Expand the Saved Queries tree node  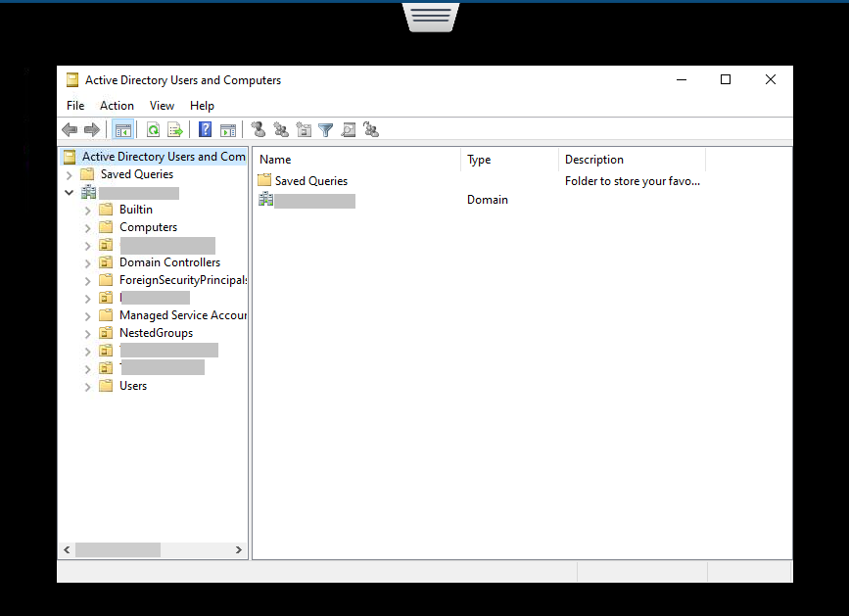click(x=70, y=175)
